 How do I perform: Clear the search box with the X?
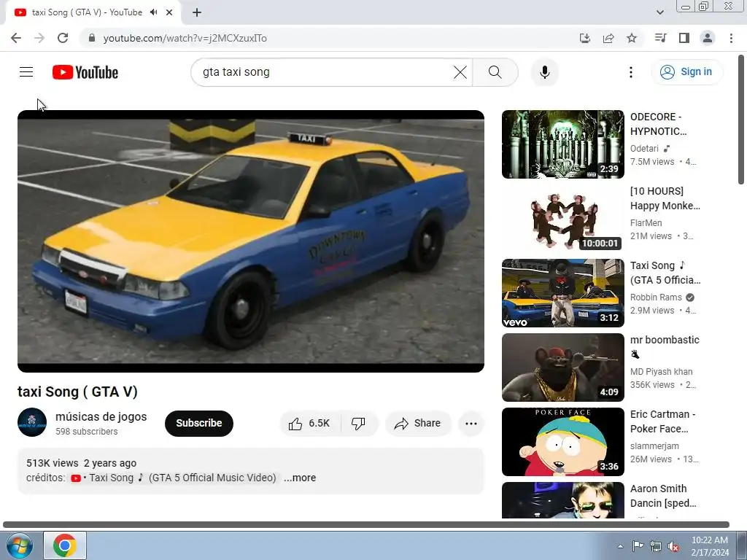pos(460,72)
